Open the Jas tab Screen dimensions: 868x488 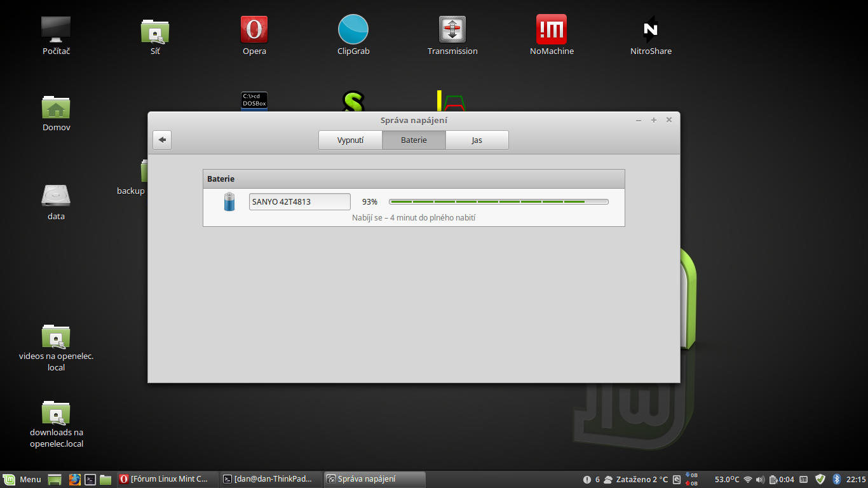click(477, 140)
